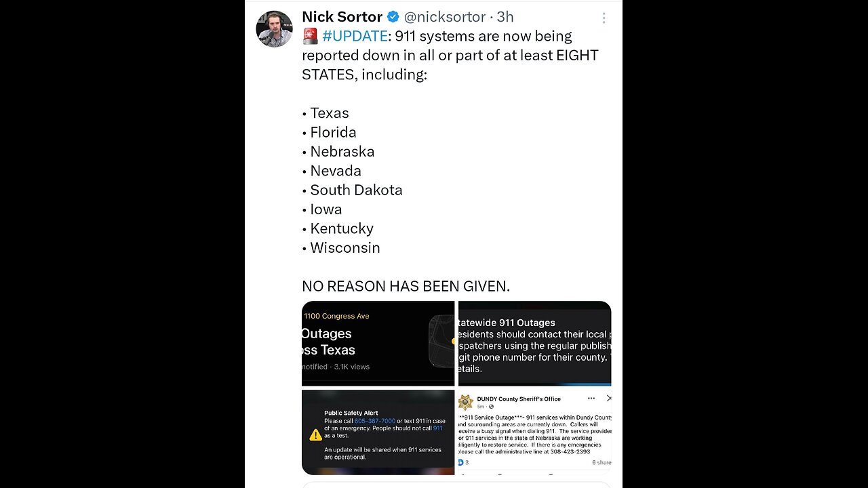Open the map thumbnail in Texas image

(441, 340)
